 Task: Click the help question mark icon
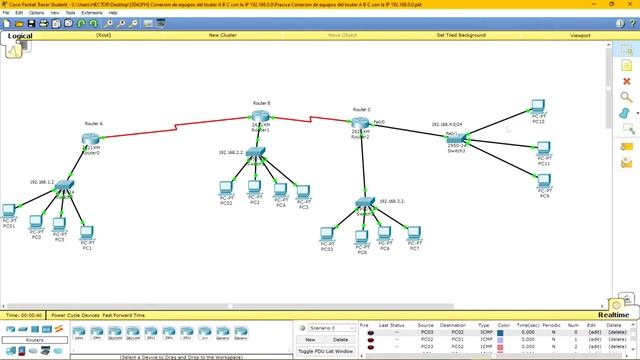point(632,24)
